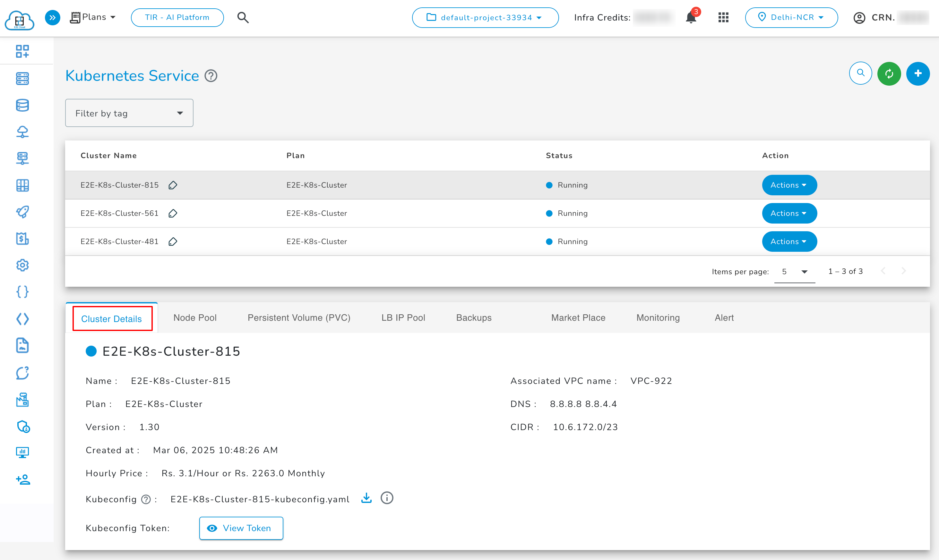Open curly braces API icon in sidebar
The width and height of the screenshot is (939, 560).
pos(22,292)
